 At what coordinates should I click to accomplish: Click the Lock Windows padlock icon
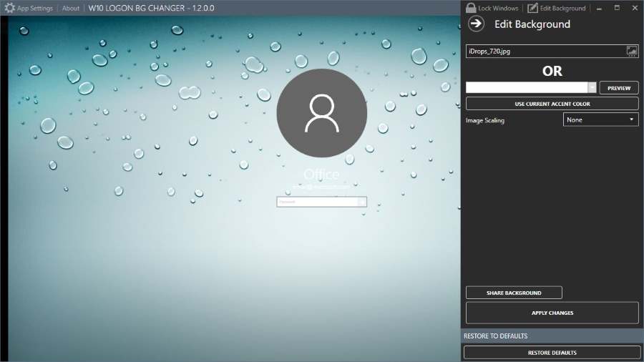click(470, 9)
